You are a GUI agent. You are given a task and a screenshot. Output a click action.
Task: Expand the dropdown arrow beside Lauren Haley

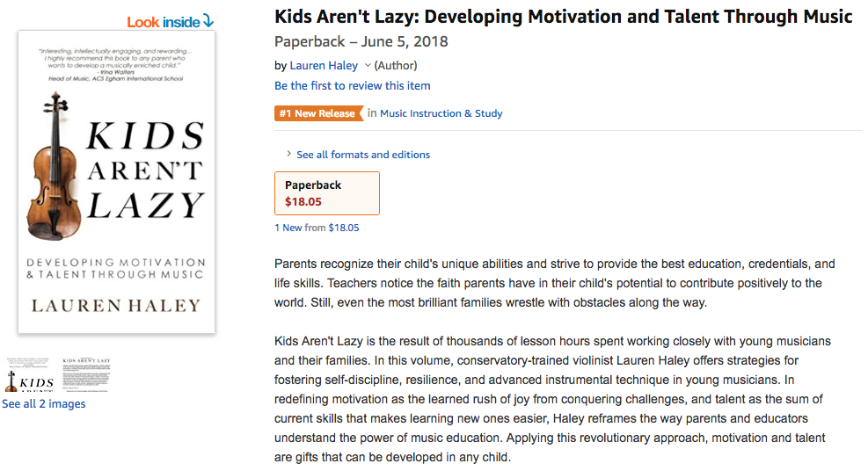[368, 65]
